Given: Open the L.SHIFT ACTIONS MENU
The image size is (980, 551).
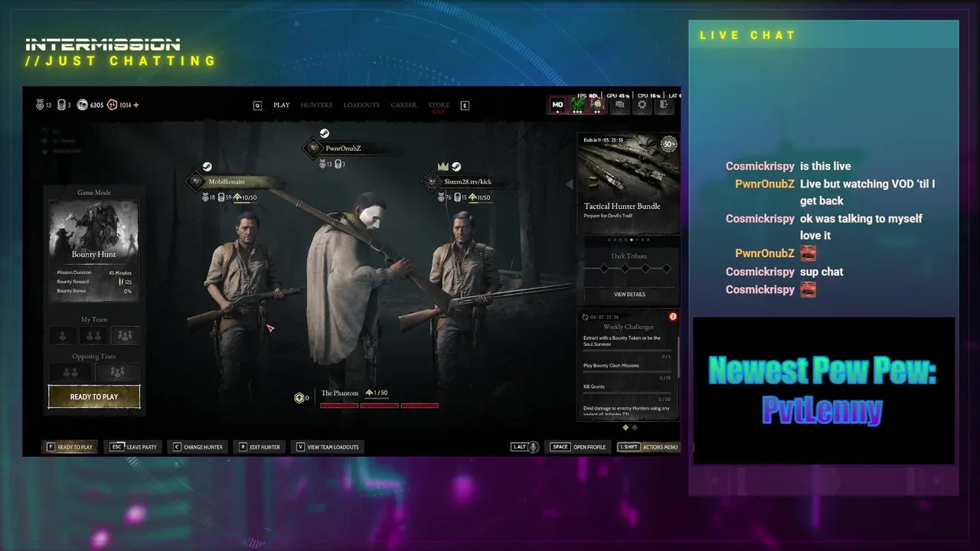Looking at the screenshot, I should click(649, 447).
